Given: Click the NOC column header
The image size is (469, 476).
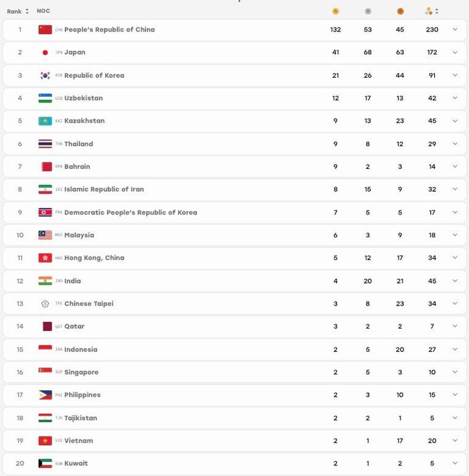Looking at the screenshot, I should coord(44,11).
